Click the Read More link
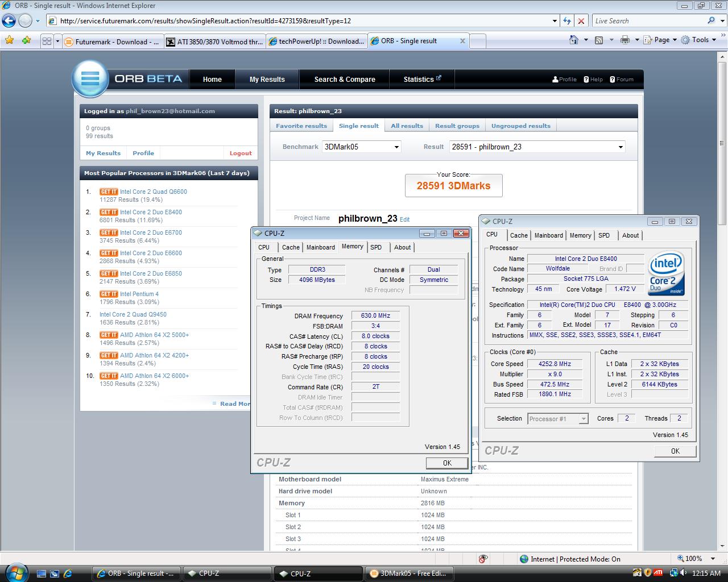The width and height of the screenshot is (728, 582). pos(235,404)
